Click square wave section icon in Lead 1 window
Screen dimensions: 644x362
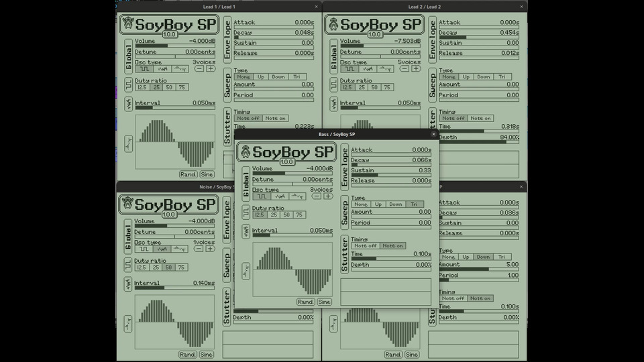(x=128, y=84)
